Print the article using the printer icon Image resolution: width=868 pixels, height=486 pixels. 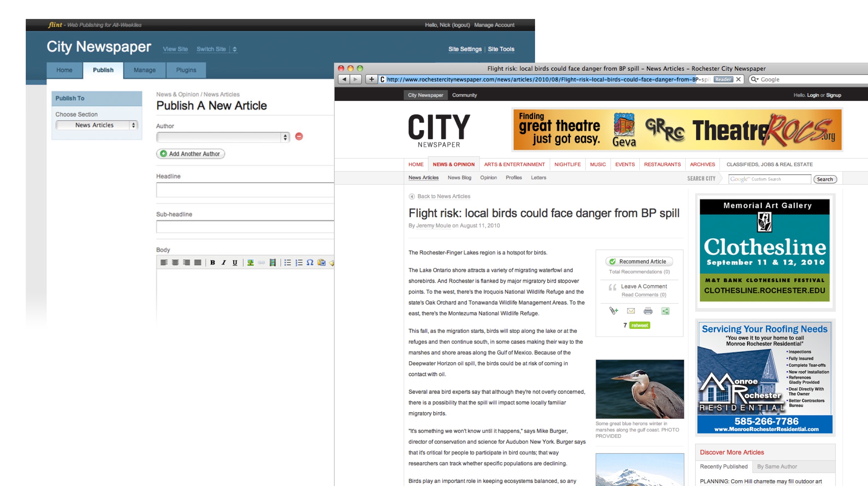tap(648, 311)
